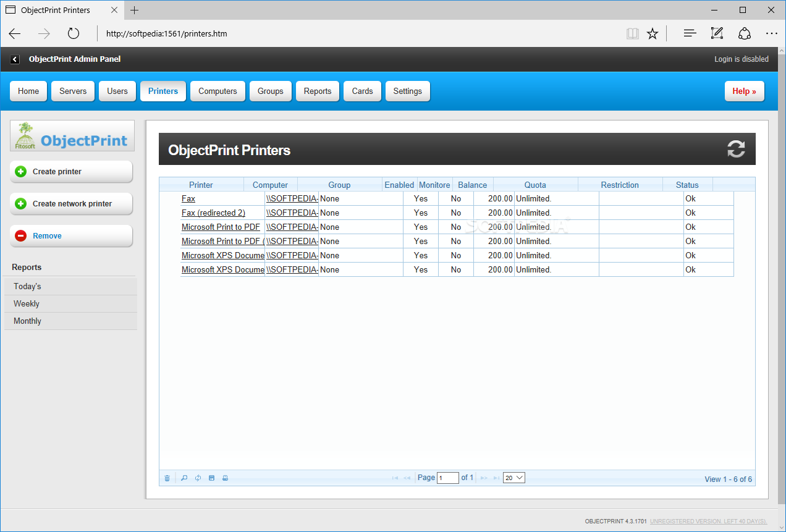The image size is (786, 532).
Task: Add page to favorites with star icon
Action: (653, 33)
